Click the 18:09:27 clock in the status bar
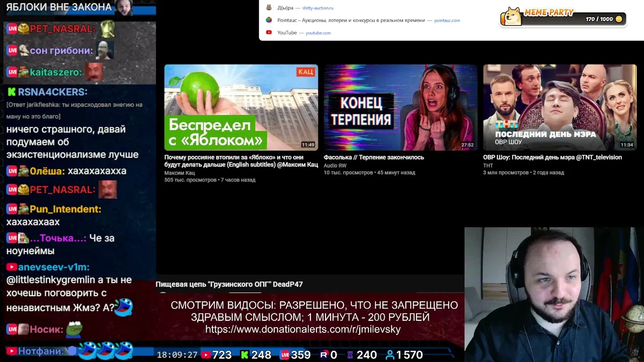 coord(177,355)
